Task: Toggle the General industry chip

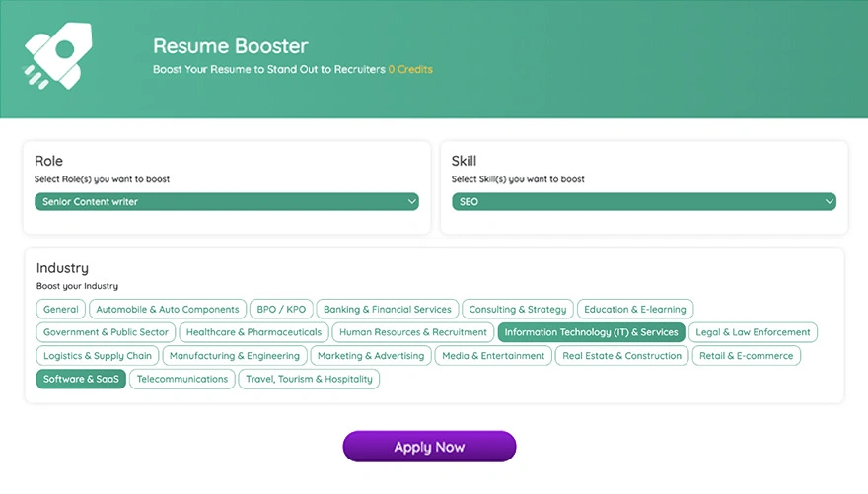Action: (60, 309)
